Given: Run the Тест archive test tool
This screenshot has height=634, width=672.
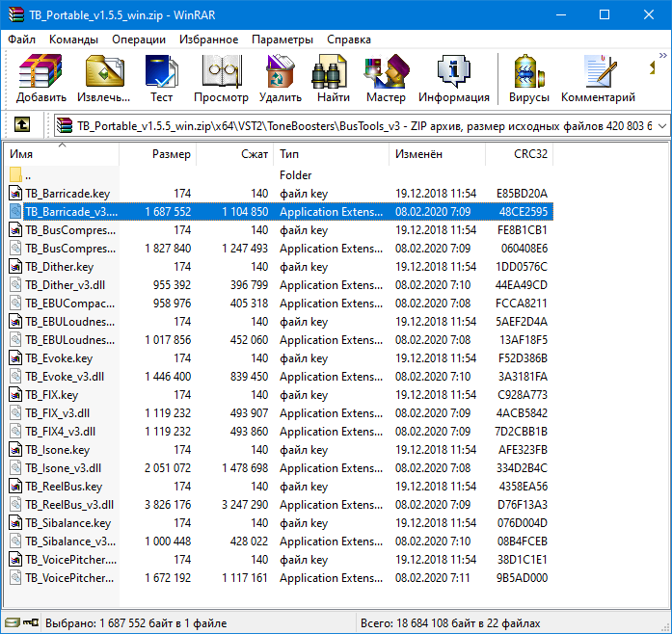Looking at the screenshot, I should point(161,70).
